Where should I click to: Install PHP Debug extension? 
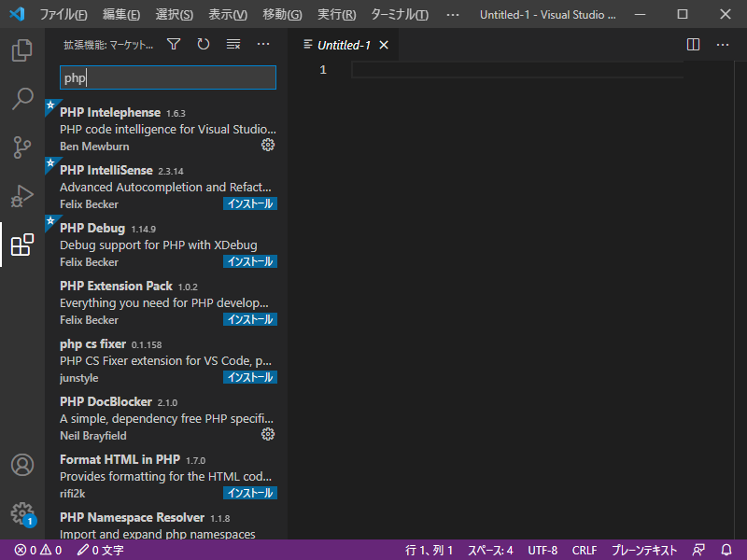pos(250,261)
